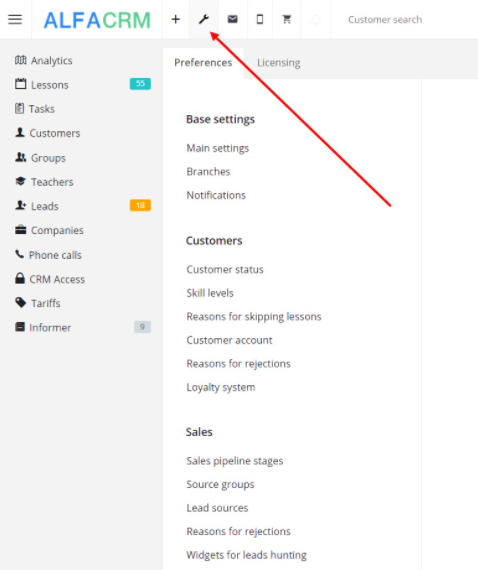Viewport: 478px width, 570px height.
Task: Open the wrench settings icon
Action: click(204, 19)
